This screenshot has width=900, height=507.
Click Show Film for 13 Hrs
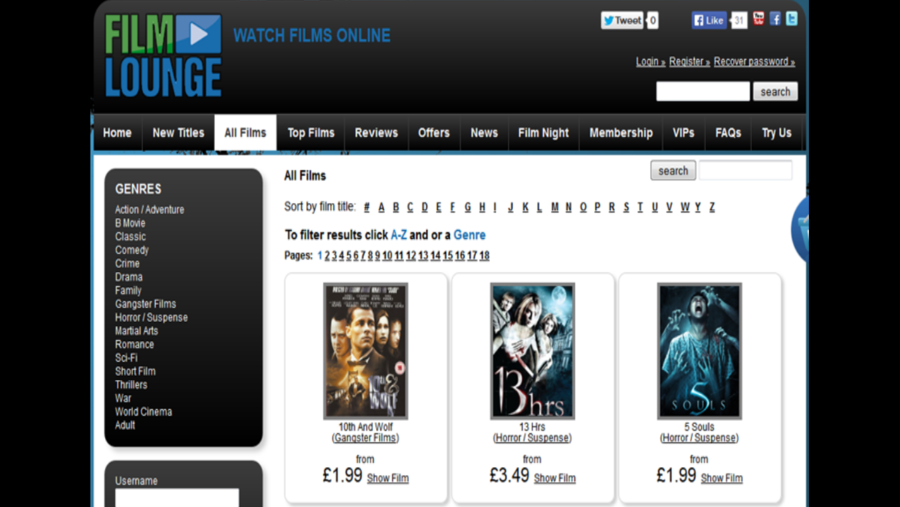pos(554,478)
